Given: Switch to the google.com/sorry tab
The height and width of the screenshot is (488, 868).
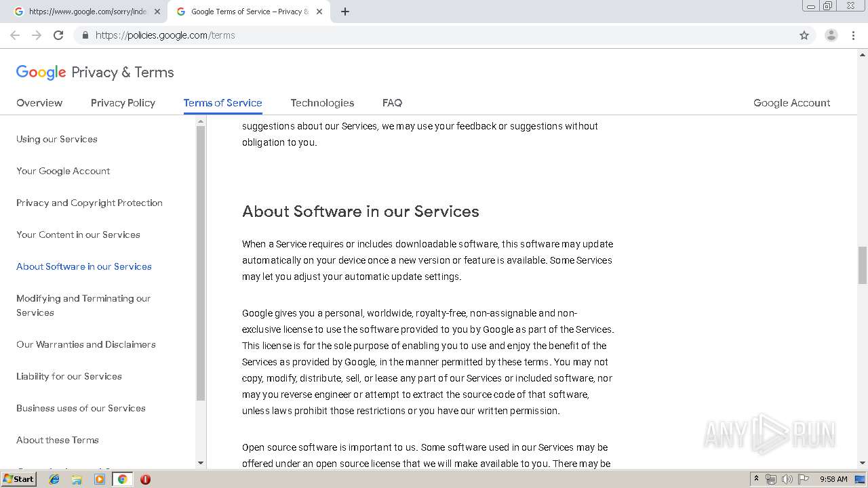Looking at the screenshot, I should pos(83,12).
